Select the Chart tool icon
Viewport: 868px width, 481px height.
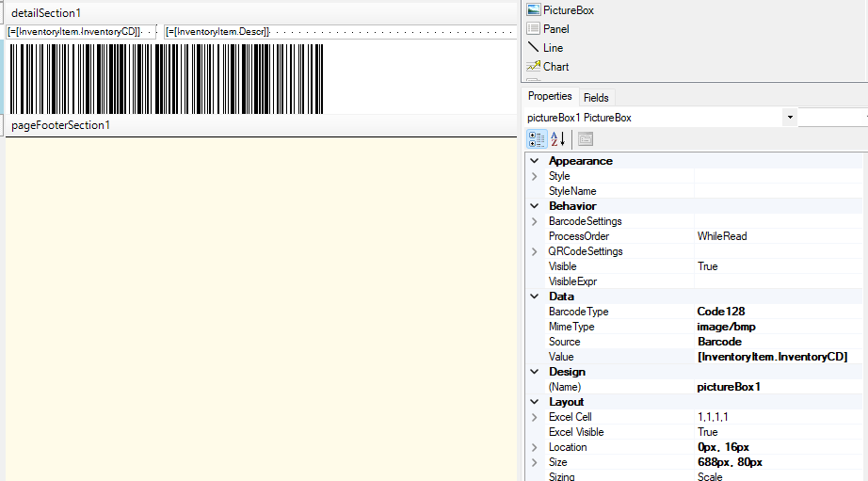coord(533,67)
